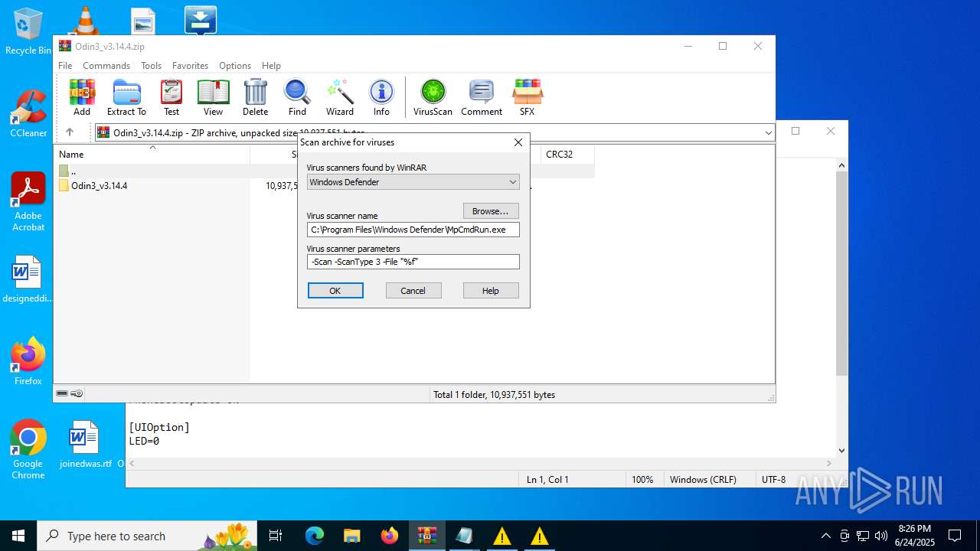
Task: Open Recycle Bin desktop icon
Action: point(28,31)
